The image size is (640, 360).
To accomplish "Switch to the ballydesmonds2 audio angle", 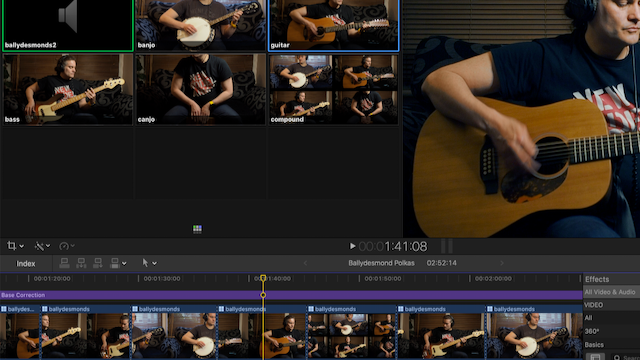I will 68,25.
